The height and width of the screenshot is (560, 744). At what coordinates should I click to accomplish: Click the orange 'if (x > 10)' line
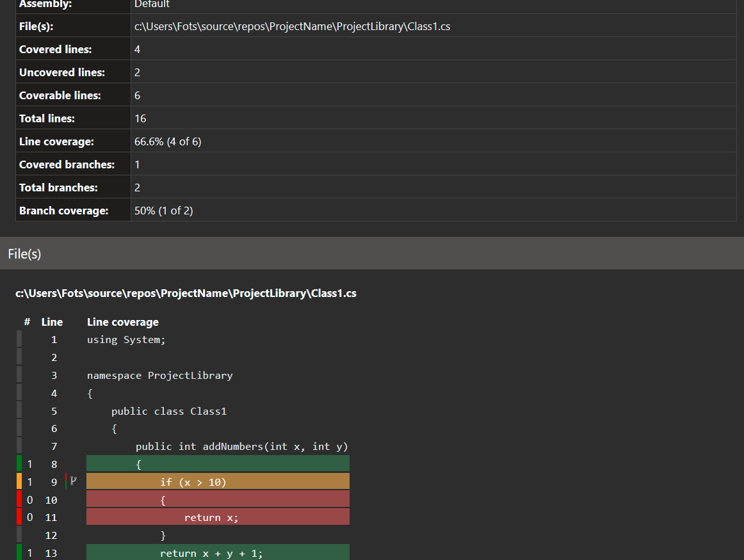tap(218, 481)
